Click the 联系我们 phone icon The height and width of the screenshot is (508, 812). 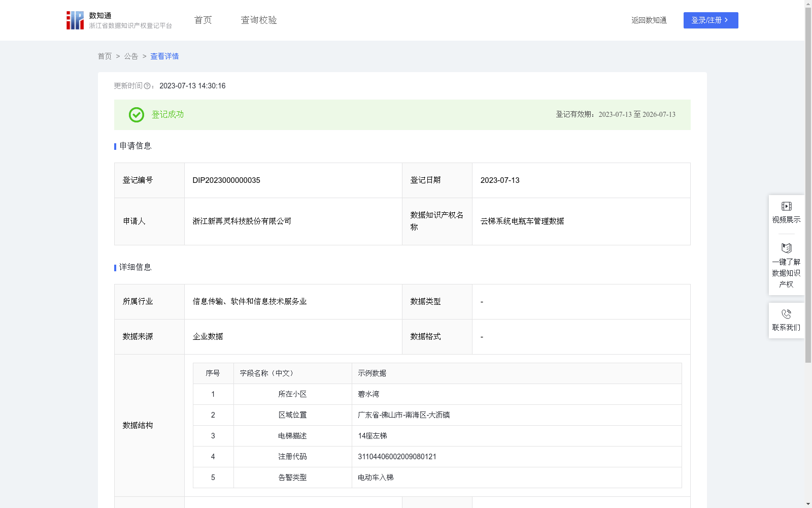786,314
